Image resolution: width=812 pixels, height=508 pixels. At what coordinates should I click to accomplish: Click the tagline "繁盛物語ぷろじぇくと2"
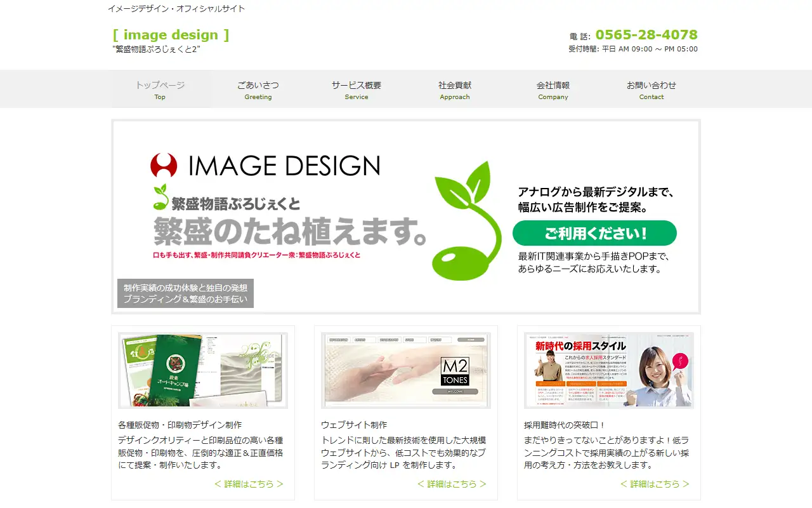coord(157,50)
